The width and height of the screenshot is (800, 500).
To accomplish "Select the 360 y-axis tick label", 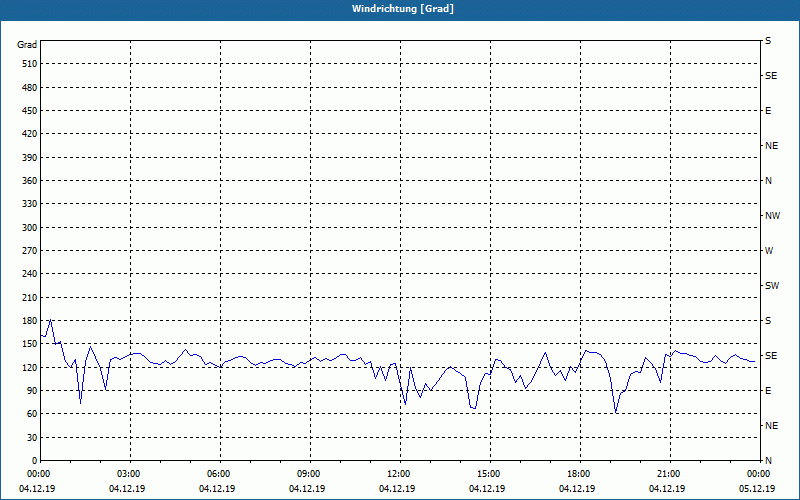I will click(x=30, y=181).
